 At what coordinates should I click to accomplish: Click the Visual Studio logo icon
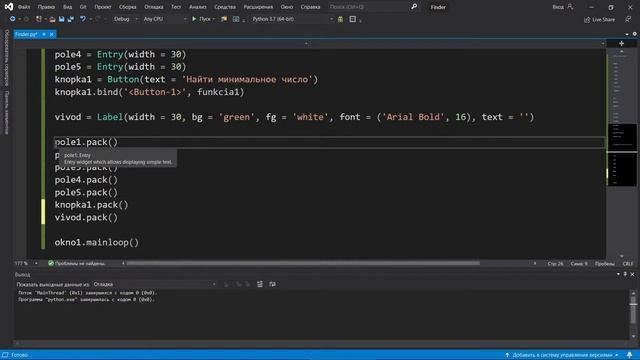tap(9, 7)
